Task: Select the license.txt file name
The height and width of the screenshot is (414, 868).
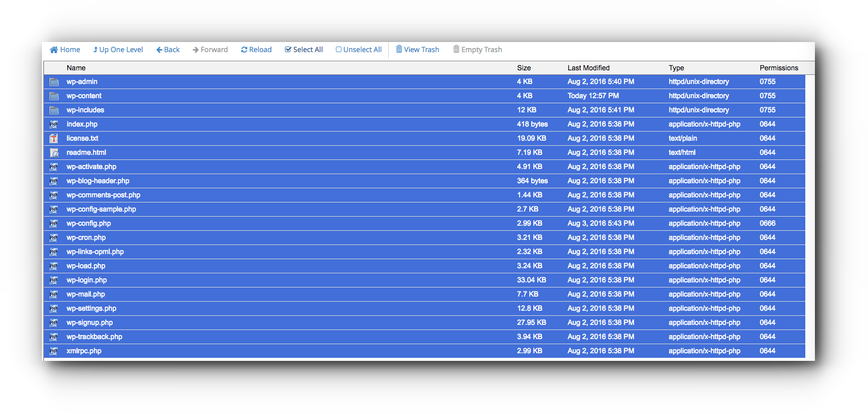Action: (x=82, y=138)
